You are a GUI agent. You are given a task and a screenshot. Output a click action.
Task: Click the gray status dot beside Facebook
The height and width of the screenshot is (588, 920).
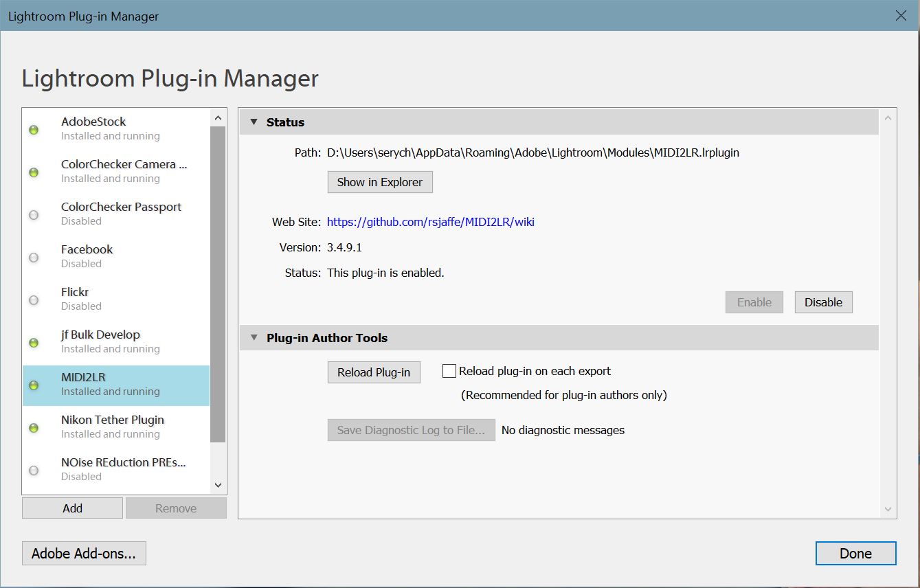click(x=34, y=258)
